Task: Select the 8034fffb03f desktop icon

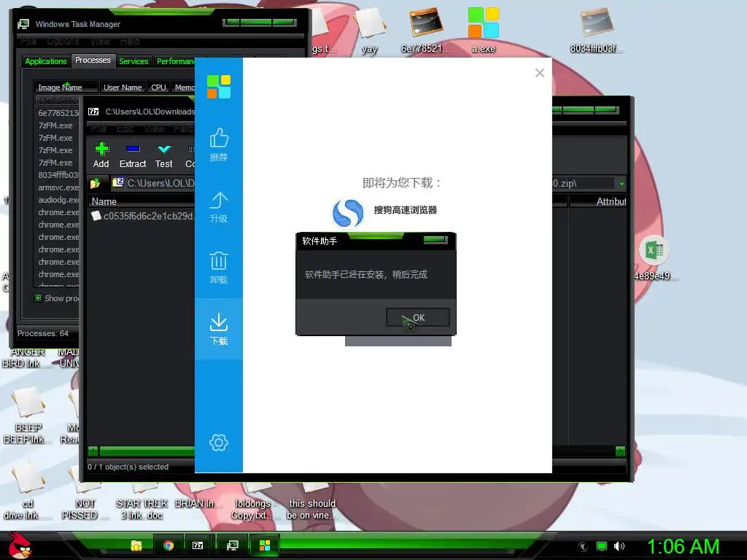Action: 596,29
